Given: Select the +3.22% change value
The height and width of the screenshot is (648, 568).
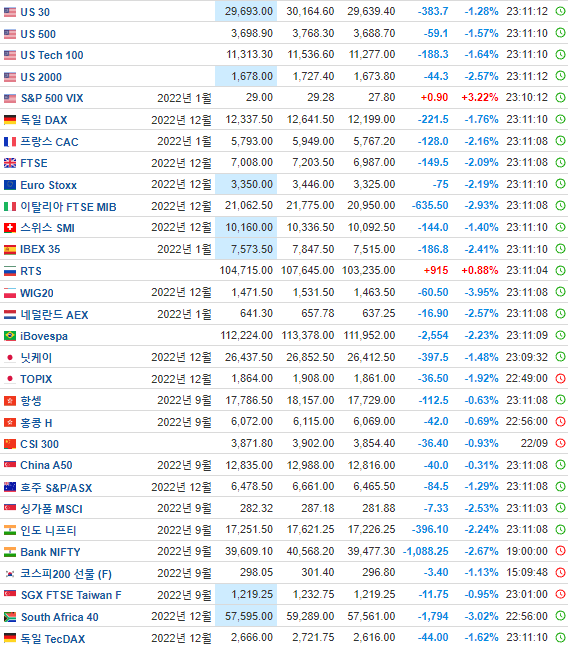Looking at the screenshot, I should (480, 98).
